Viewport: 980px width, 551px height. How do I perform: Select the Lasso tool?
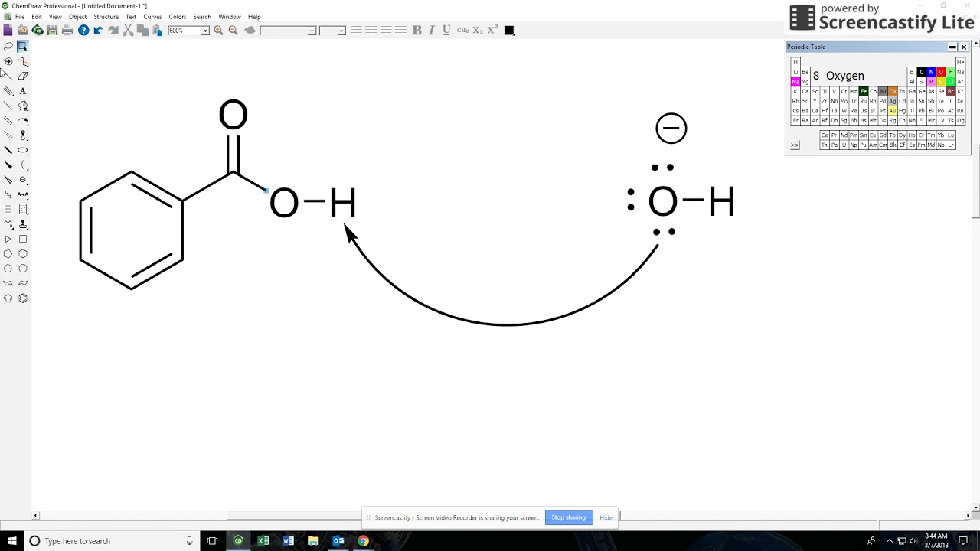pos(8,46)
